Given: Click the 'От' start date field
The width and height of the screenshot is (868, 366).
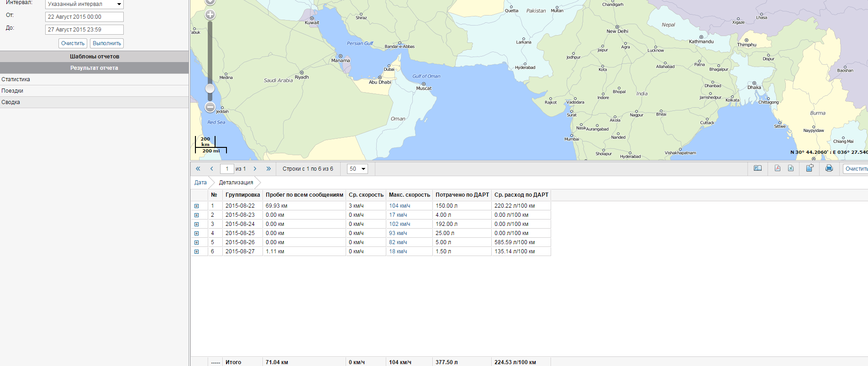Looking at the screenshot, I should pyautogui.click(x=84, y=17).
